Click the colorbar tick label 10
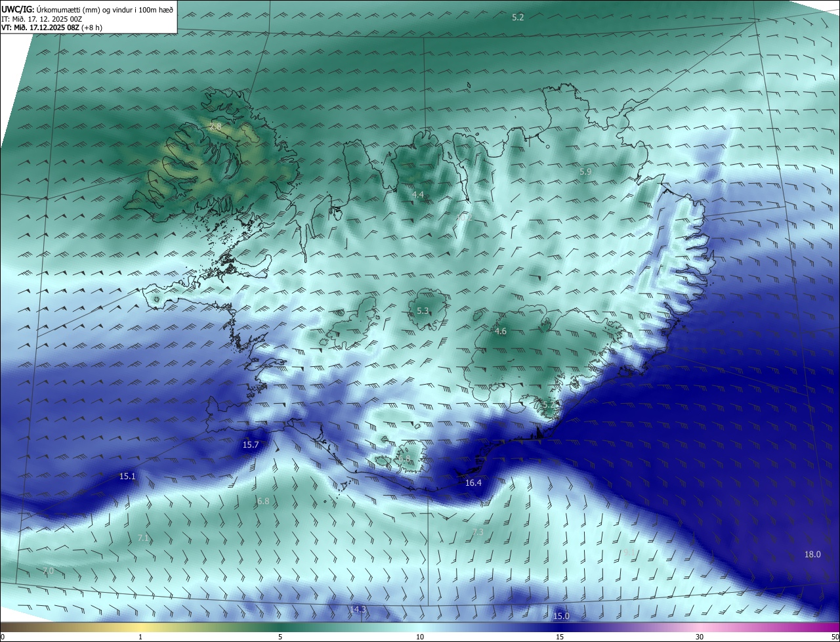The height and width of the screenshot is (642, 840). pos(420,637)
